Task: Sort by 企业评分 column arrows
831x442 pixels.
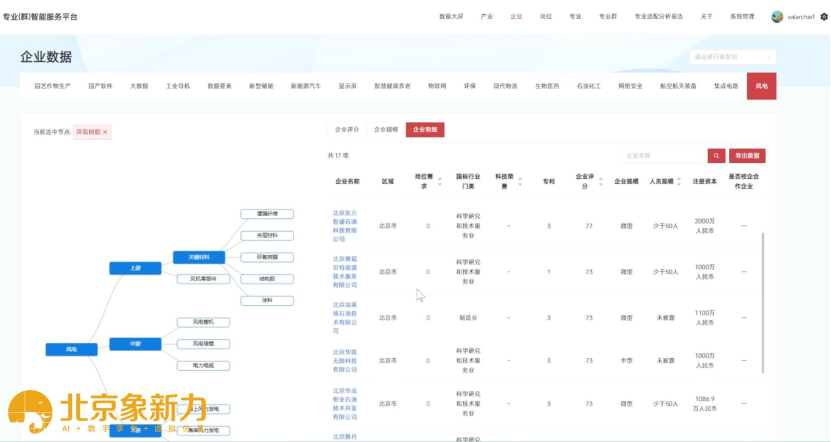Action: point(599,182)
